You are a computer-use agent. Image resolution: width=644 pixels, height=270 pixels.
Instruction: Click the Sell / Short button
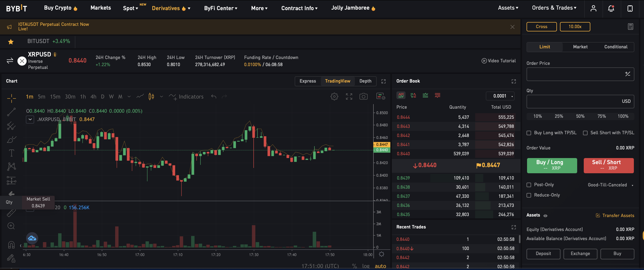(x=609, y=166)
